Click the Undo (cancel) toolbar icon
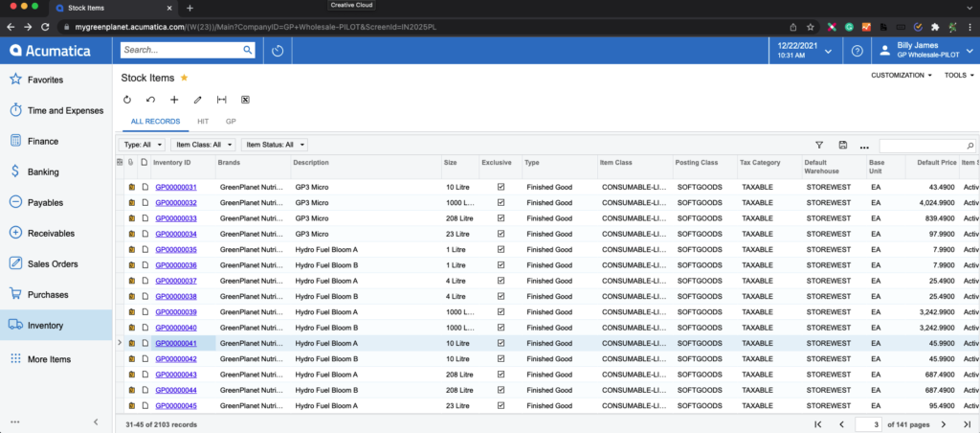The height and width of the screenshot is (433, 980). pyautogui.click(x=150, y=100)
